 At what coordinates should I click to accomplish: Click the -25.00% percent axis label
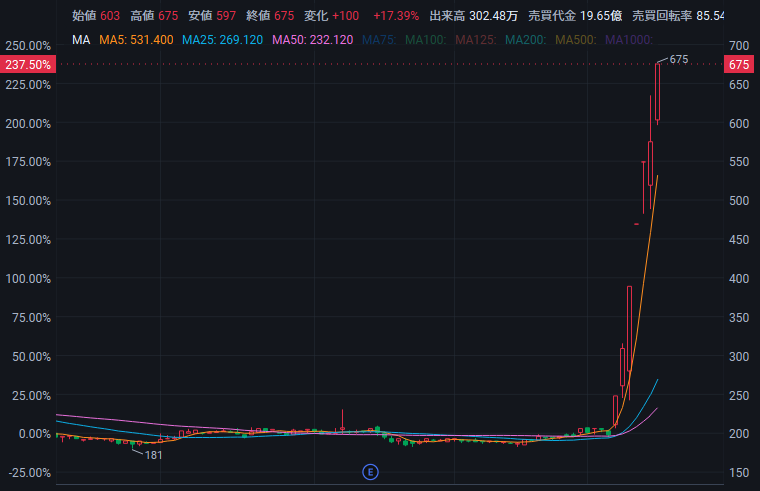[30, 473]
